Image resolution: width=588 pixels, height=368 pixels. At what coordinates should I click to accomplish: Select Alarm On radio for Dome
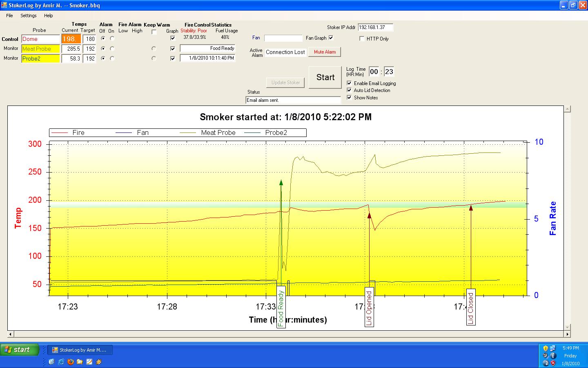coord(112,38)
